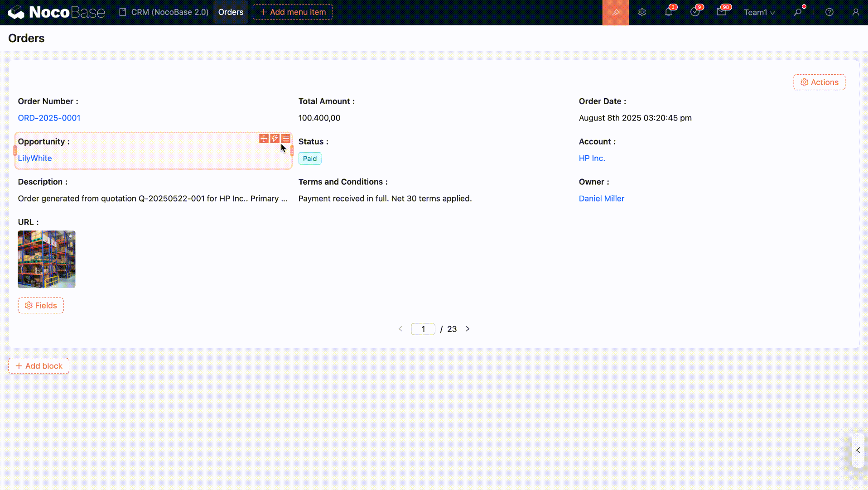Open the settings gear in top bar
868x490 pixels.
click(x=642, y=12)
